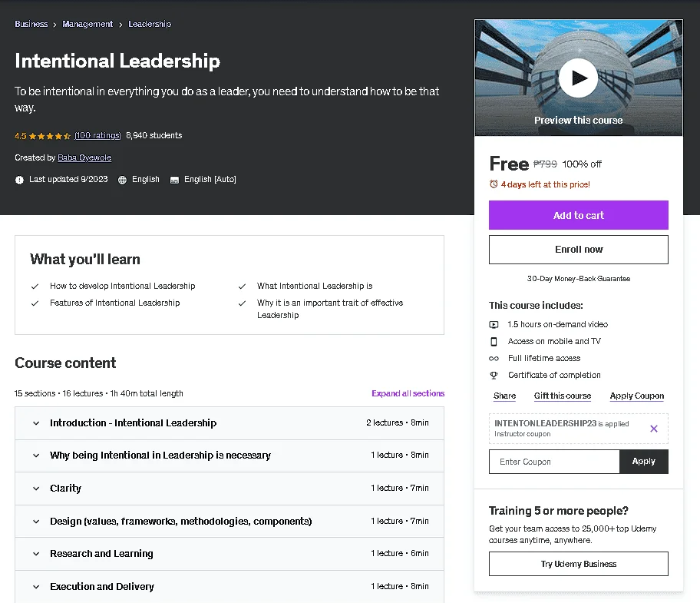Expand Introduction - Intentional Leadership section
The image size is (700, 603).
point(229,423)
